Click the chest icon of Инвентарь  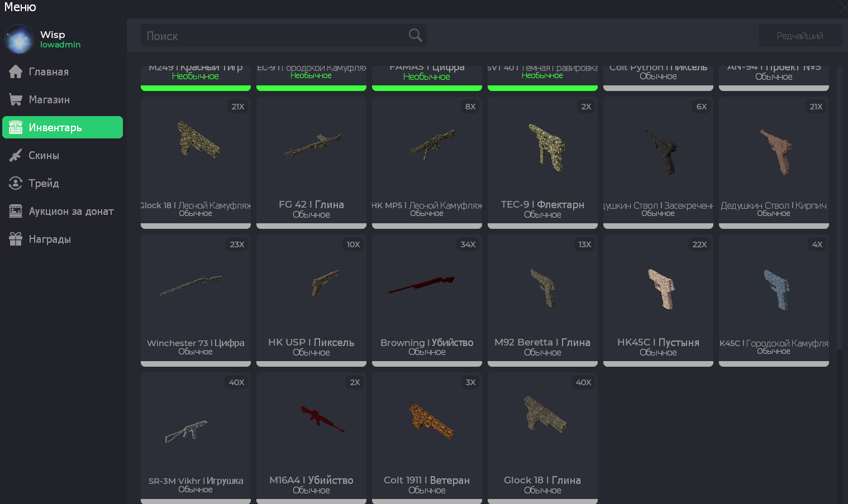(x=16, y=127)
